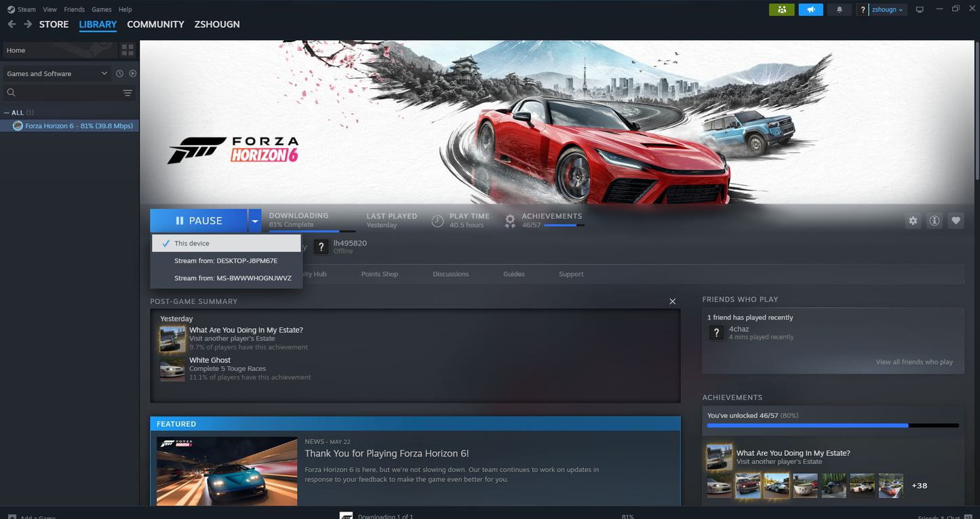The width and height of the screenshot is (980, 519).
Task: Click lh495820's avatar icon
Action: point(321,247)
